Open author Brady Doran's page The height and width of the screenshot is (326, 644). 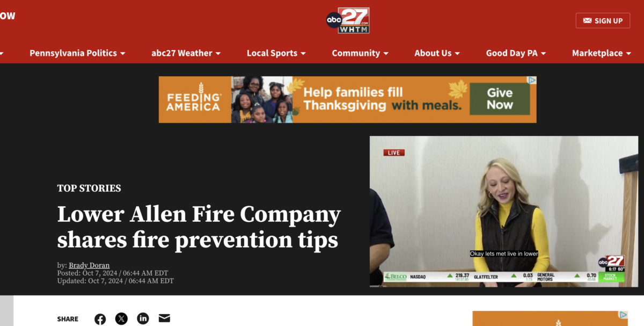89,265
